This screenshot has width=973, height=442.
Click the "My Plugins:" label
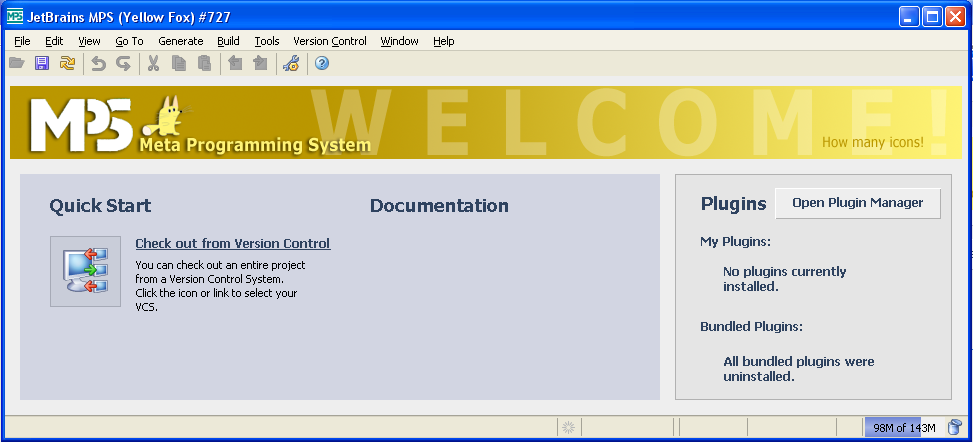pyautogui.click(x=735, y=241)
